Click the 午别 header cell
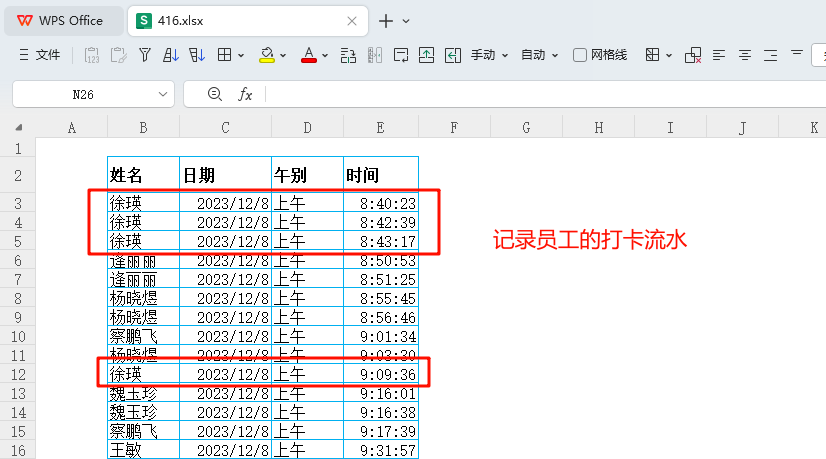 308,175
